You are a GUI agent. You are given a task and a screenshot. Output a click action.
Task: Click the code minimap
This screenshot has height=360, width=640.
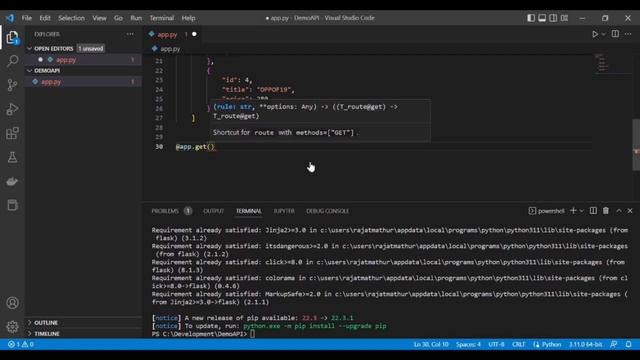601,63
